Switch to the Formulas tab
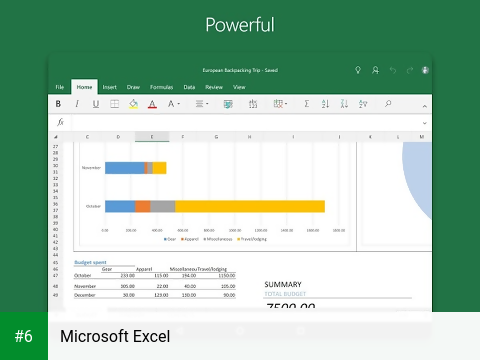 point(161,87)
